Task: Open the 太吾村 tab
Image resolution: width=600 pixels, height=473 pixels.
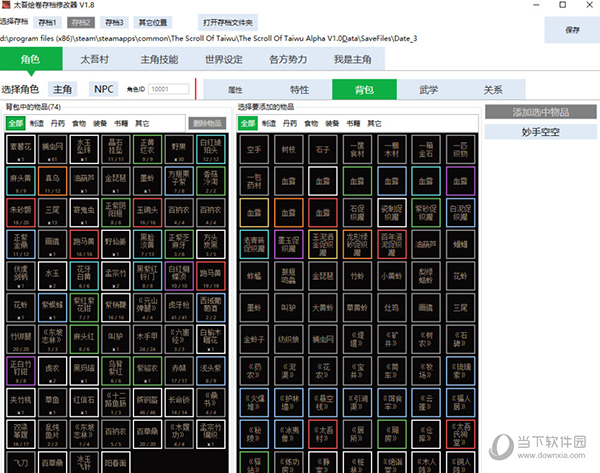Action: coord(95,59)
